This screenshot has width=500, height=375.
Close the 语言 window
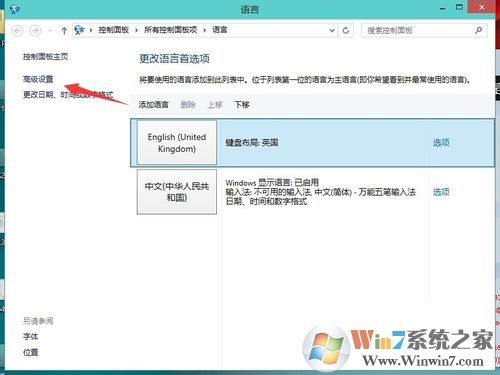pyautogui.click(x=482, y=7)
